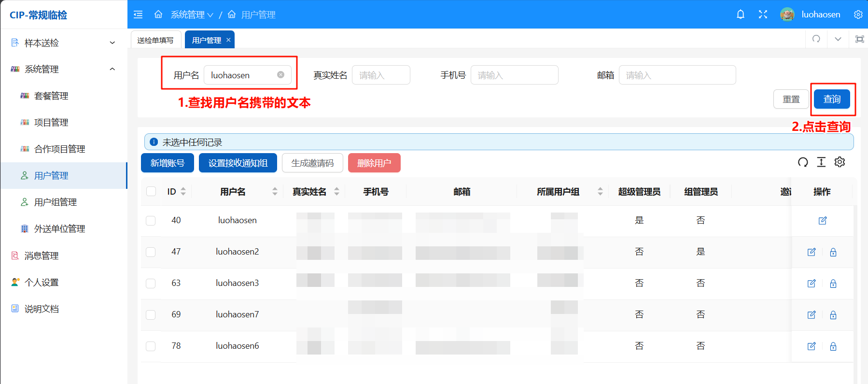Viewport: 868px width, 384px height.
Task: Check the checkbox for user luohaosen
Action: pyautogui.click(x=151, y=221)
